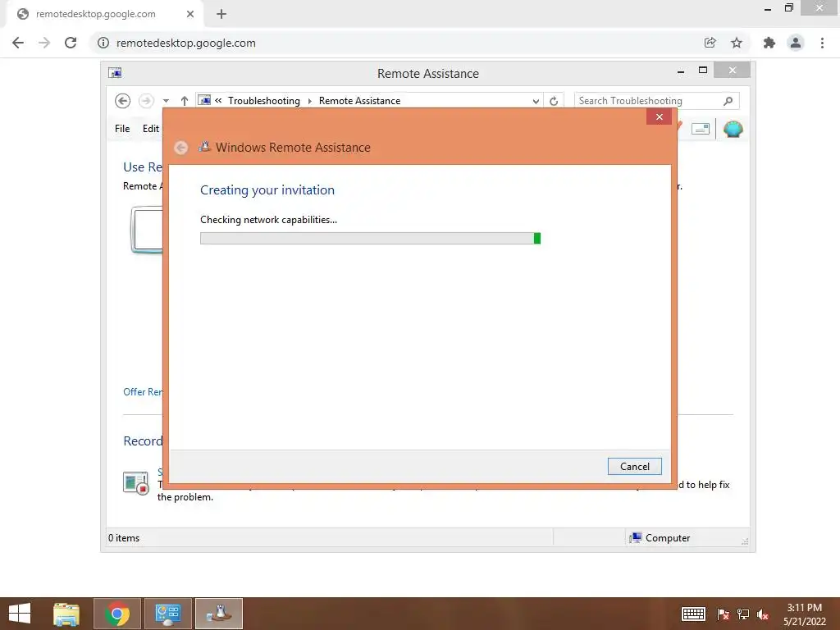
Task: Click the Explorer back button in Remote Assistance window
Action: point(123,101)
